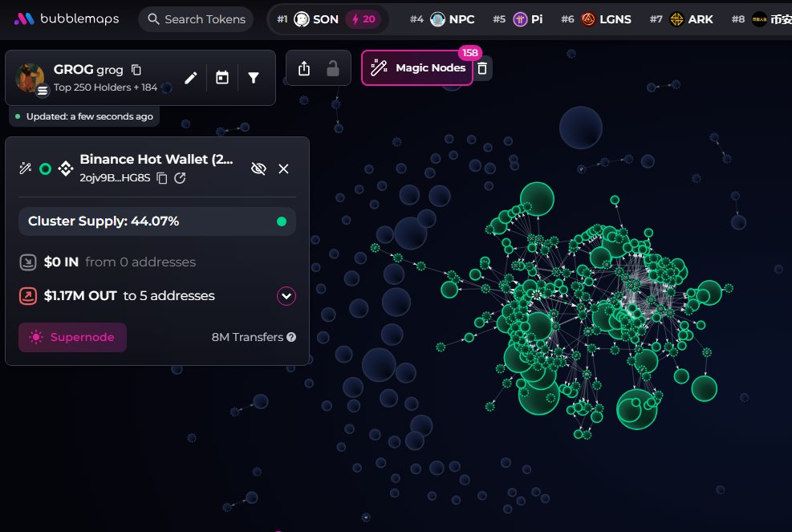Select the #4 NPC trending token
The image size is (792, 532).
pyautogui.click(x=442, y=19)
